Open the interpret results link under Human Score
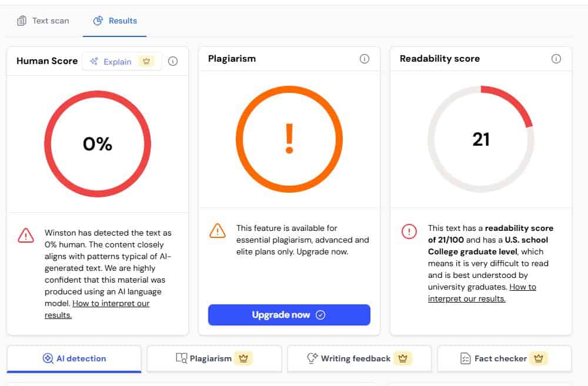 111,304
